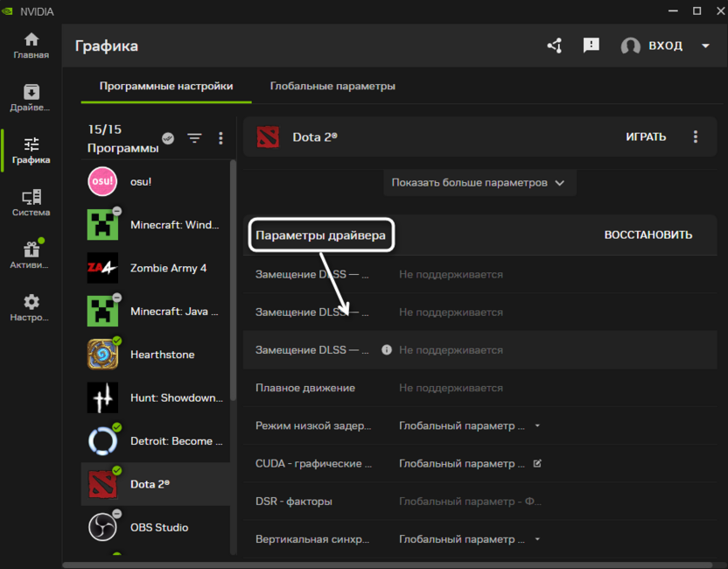Click the NVIDIA logo in title bar
Image resolution: width=728 pixels, height=569 pixels.
click(x=7, y=11)
